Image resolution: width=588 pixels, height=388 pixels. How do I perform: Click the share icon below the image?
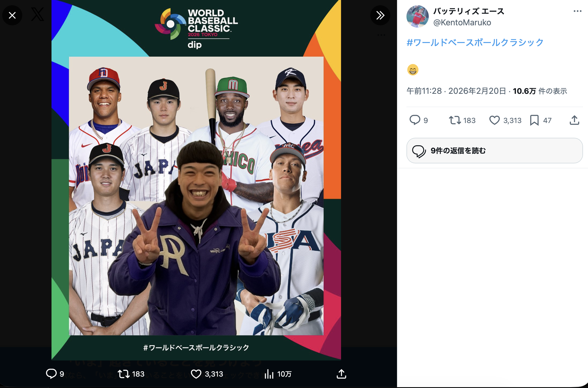point(341,374)
